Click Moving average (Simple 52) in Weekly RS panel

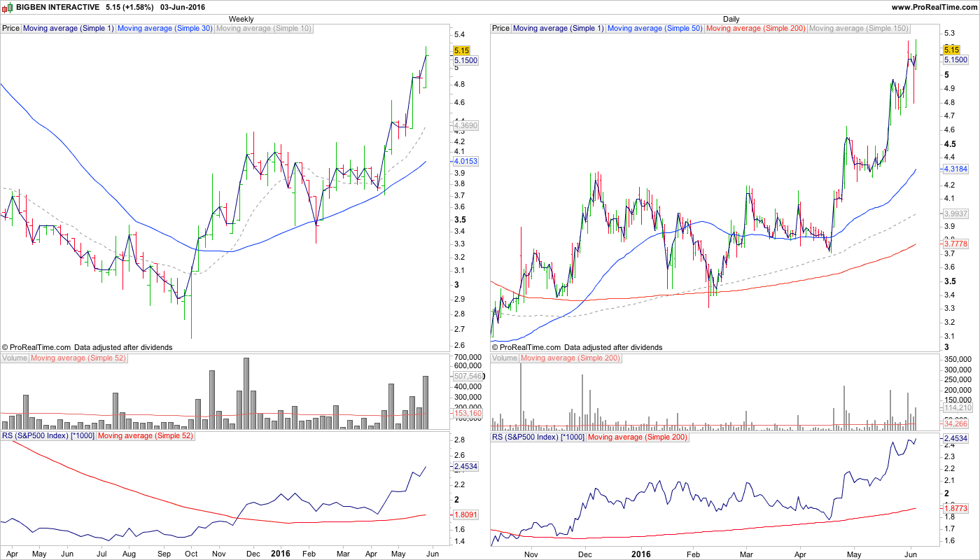[146, 436]
